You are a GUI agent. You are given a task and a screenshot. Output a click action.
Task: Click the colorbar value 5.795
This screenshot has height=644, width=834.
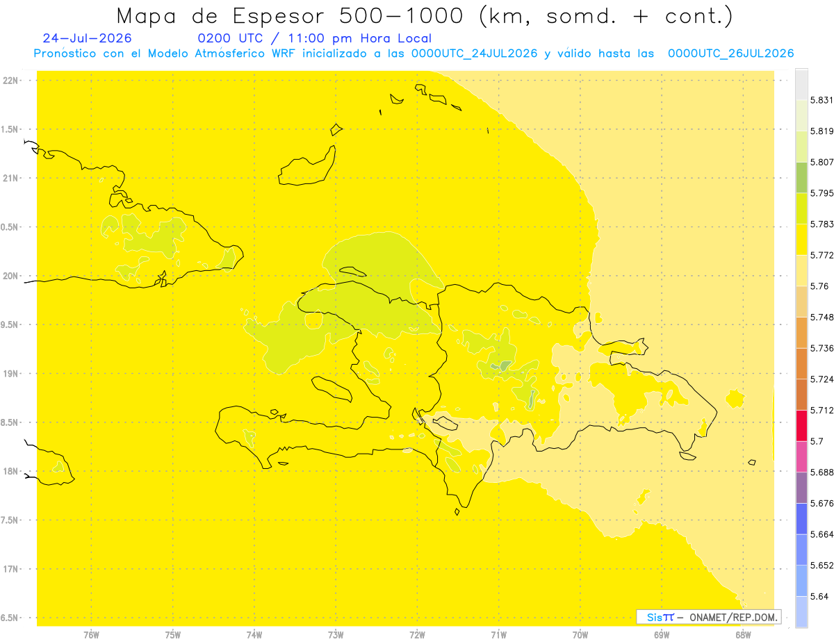pos(821,193)
